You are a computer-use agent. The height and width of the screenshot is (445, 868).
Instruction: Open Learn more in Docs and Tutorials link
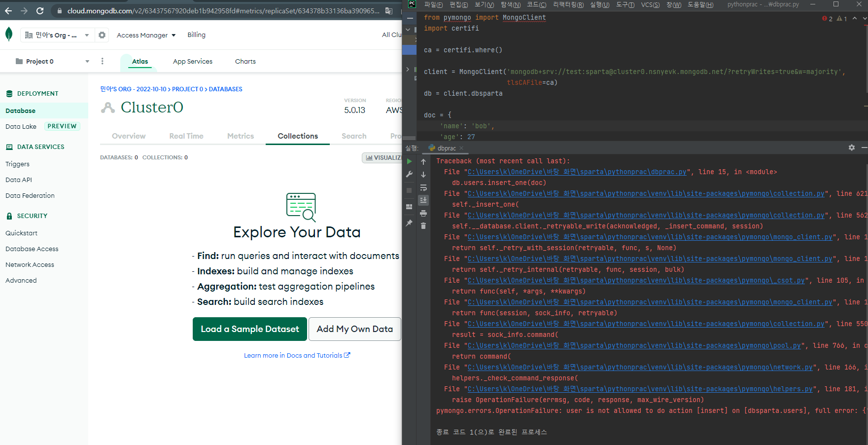tap(297, 355)
